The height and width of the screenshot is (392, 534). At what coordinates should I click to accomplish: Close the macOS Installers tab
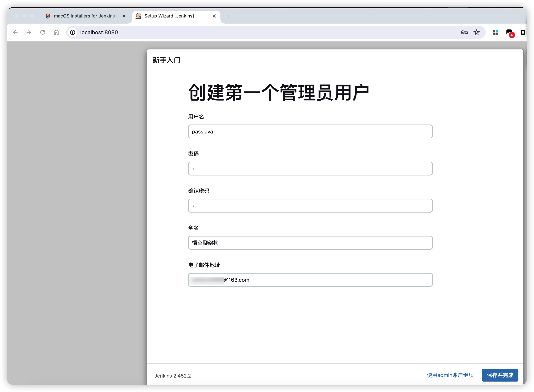tap(124, 16)
